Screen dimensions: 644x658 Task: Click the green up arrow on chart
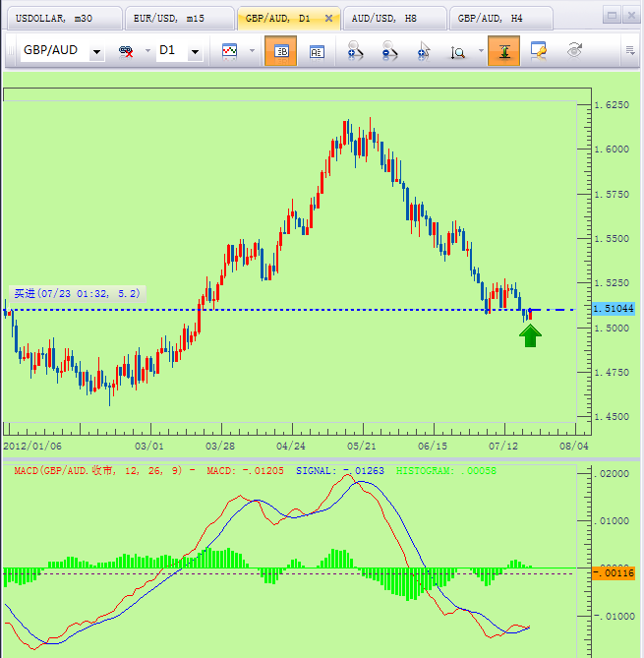pos(531,336)
